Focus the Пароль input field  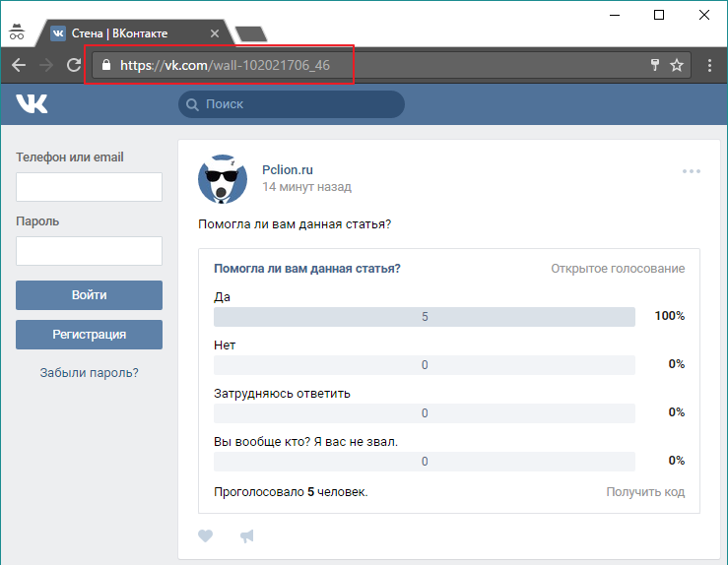coord(89,251)
